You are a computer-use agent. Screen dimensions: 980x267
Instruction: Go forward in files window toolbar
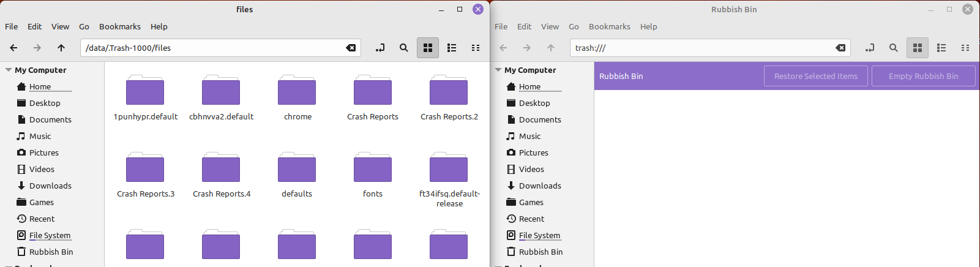pos(37,48)
